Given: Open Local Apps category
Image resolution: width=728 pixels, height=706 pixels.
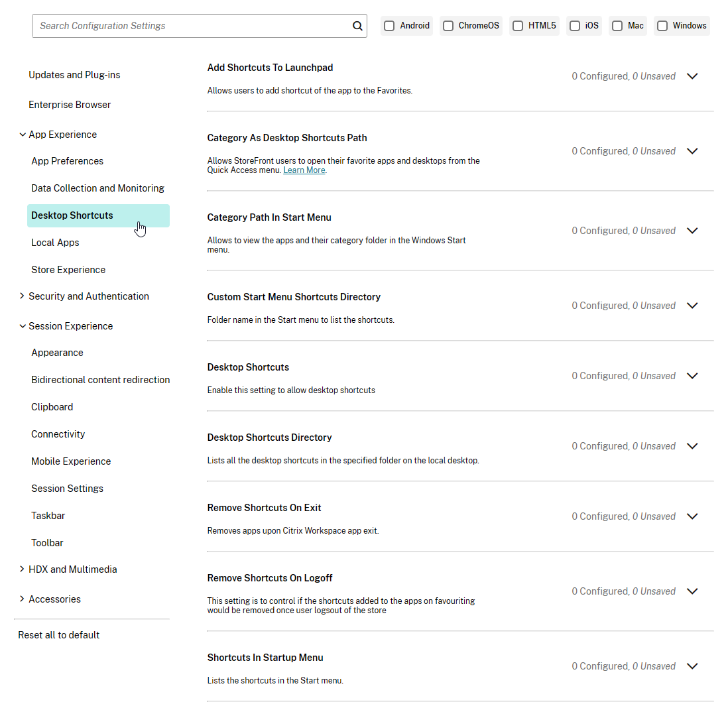Looking at the screenshot, I should (x=55, y=243).
